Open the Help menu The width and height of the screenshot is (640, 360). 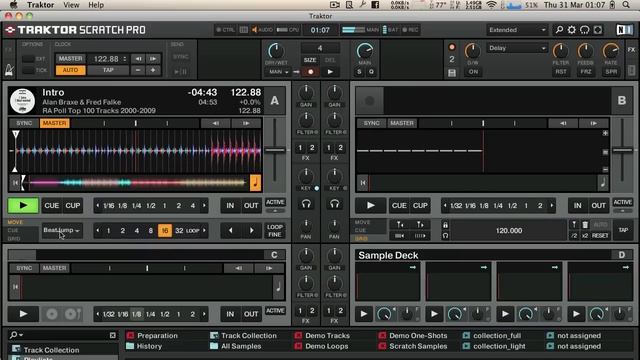tap(96, 5)
